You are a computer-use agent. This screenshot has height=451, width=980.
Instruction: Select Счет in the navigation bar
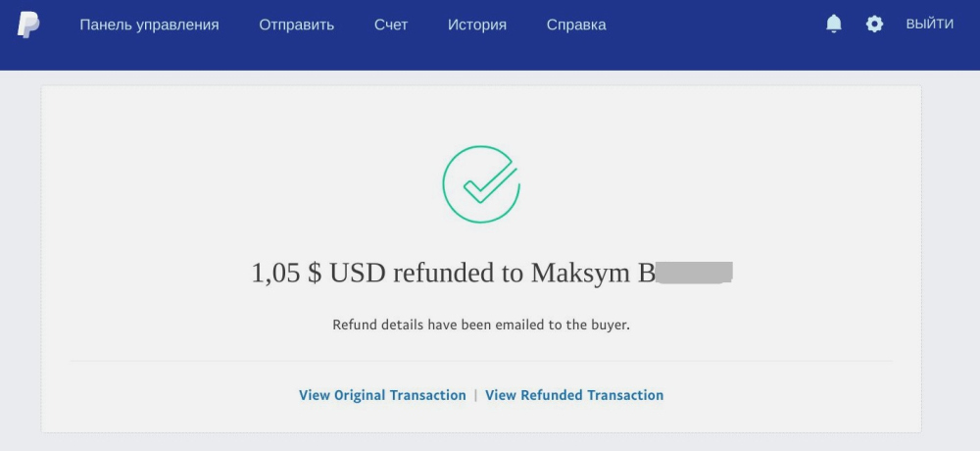pyautogui.click(x=391, y=25)
